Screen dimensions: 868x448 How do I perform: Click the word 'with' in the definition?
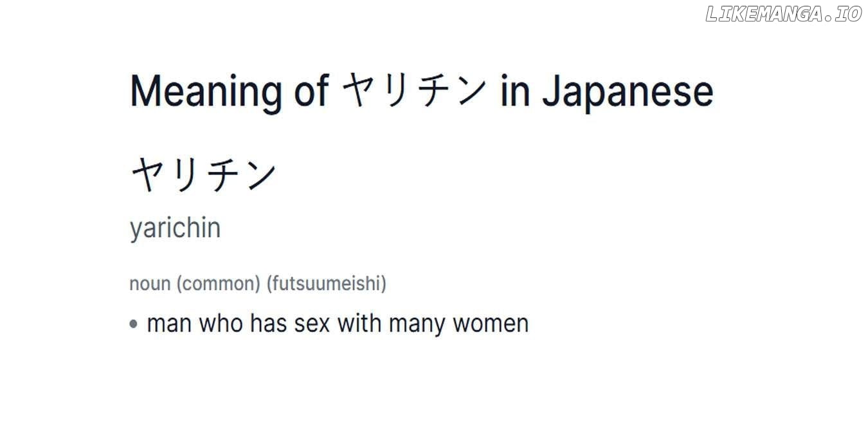coord(360,324)
